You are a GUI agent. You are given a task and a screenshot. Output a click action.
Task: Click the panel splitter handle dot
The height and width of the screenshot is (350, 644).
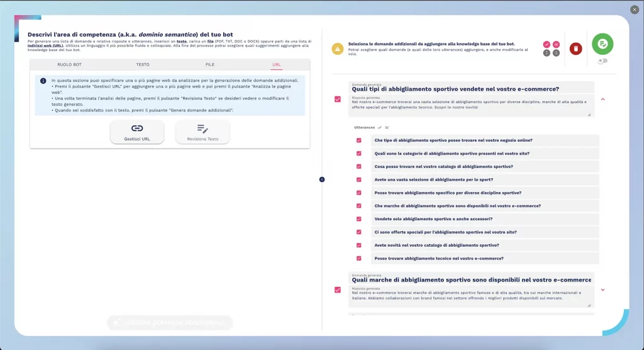coord(322,179)
